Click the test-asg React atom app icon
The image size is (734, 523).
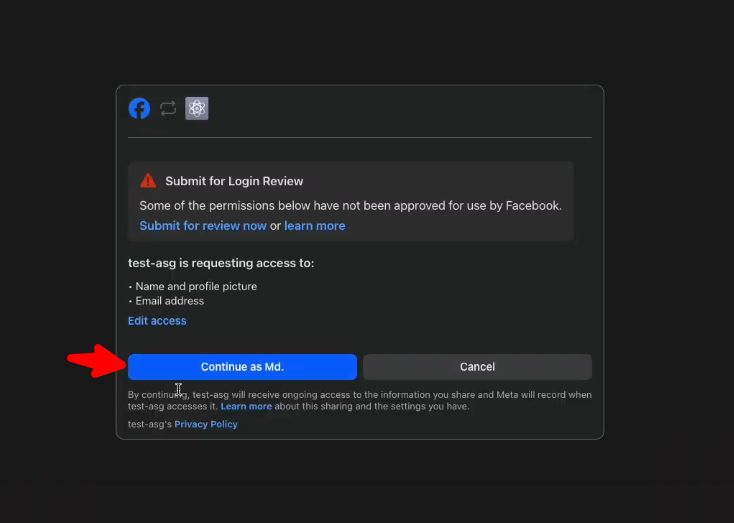pos(197,109)
